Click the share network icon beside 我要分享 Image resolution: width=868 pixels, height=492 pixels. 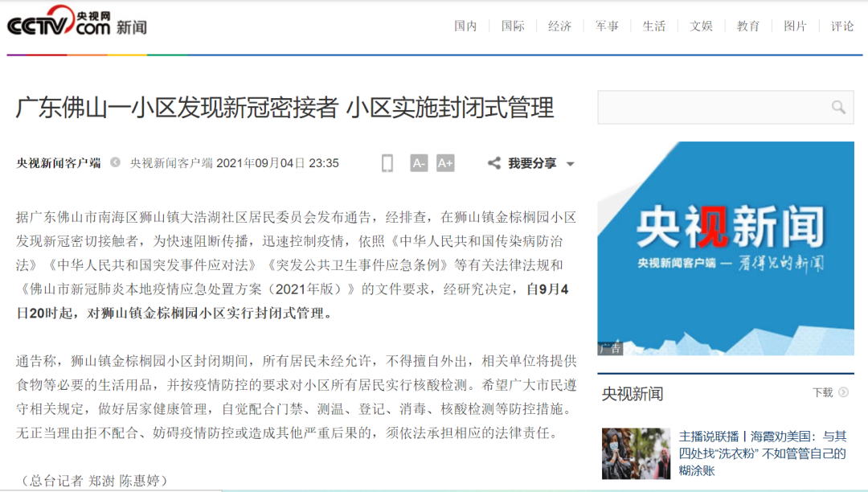(x=493, y=162)
